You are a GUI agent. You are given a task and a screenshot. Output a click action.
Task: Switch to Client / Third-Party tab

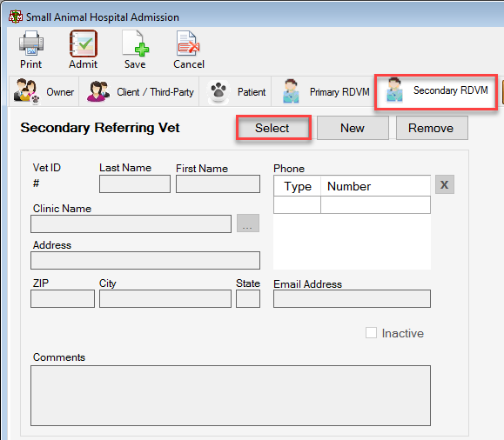(x=139, y=91)
